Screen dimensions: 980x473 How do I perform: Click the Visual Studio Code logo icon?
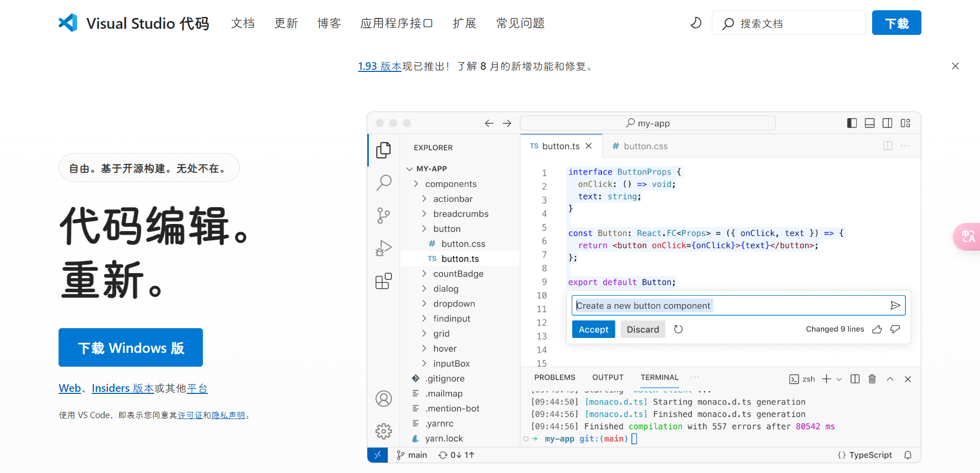coord(68,23)
